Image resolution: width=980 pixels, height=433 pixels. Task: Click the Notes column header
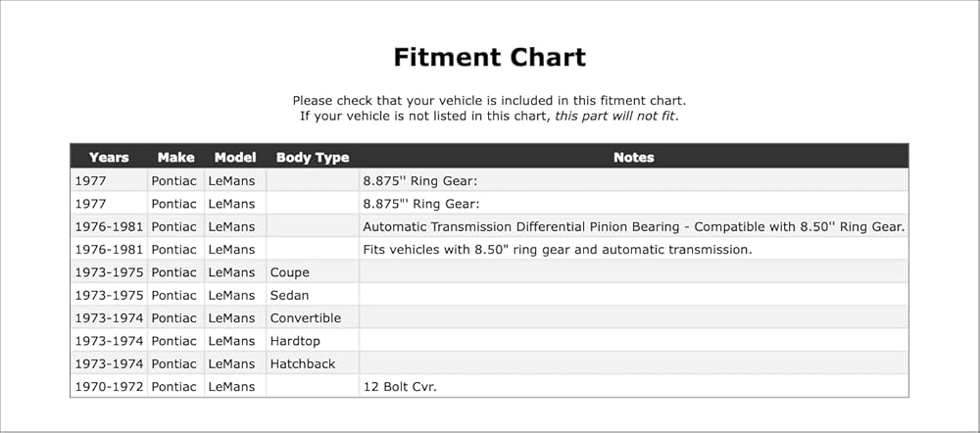634,157
